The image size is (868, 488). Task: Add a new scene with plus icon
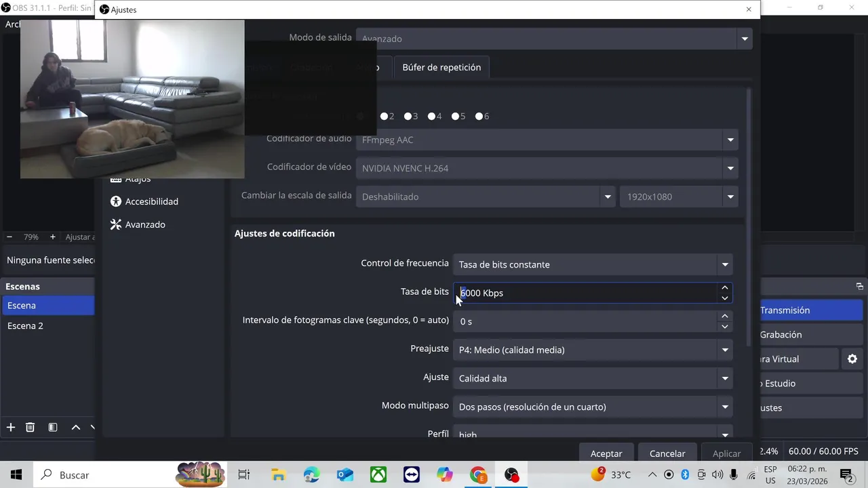point(11,427)
